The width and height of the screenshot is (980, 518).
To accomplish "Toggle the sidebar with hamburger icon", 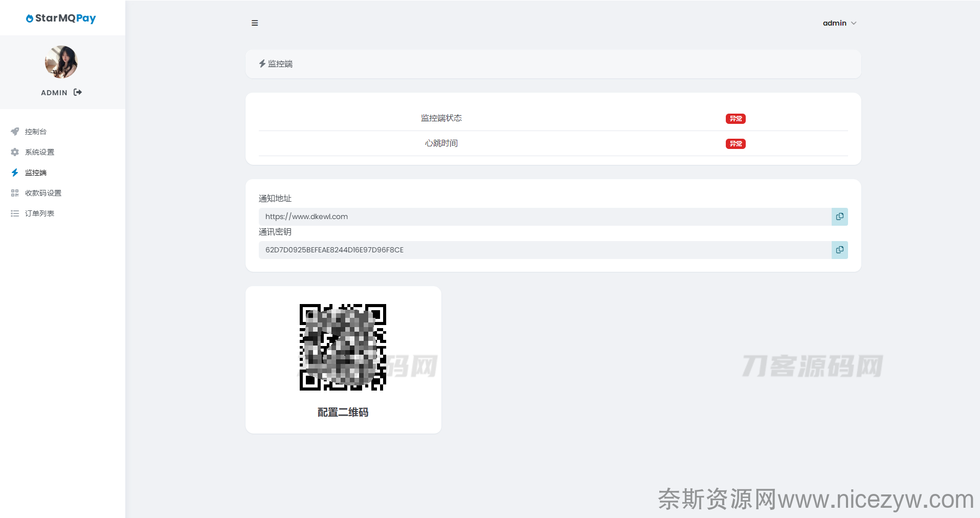I will pos(255,23).
